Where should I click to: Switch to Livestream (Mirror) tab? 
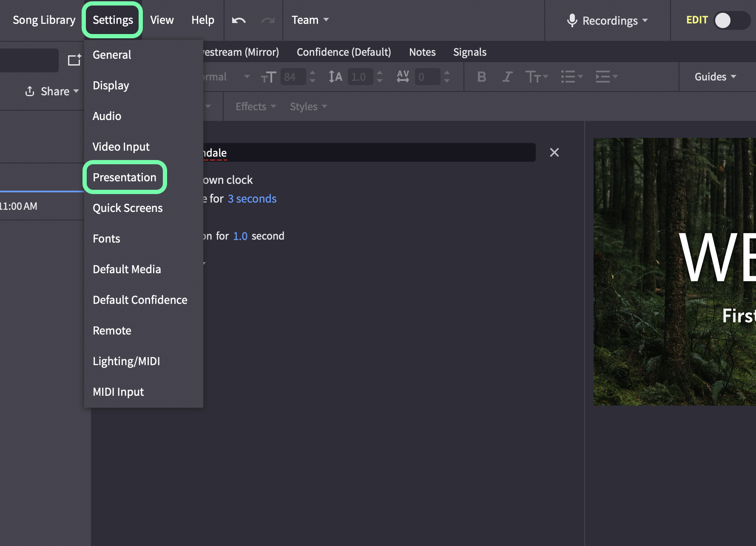point(241,52)
